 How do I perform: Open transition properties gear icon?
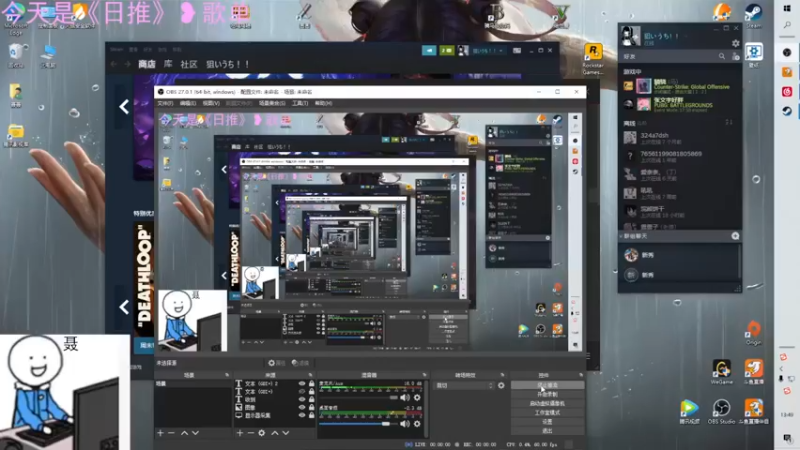501,385
